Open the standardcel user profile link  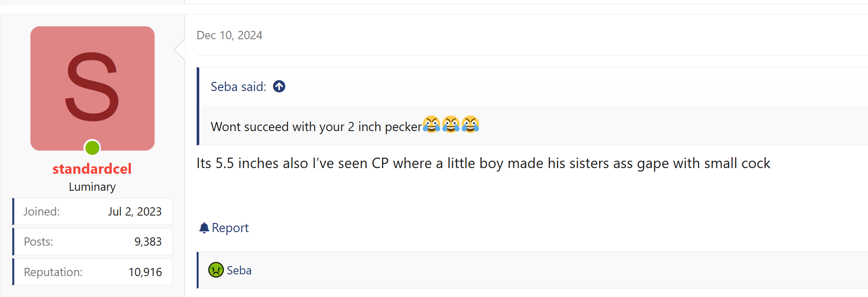92,169
